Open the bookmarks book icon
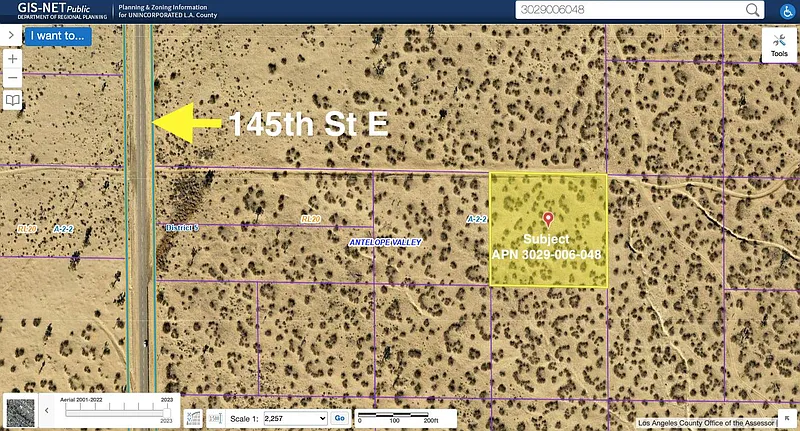 pos(12,101)
